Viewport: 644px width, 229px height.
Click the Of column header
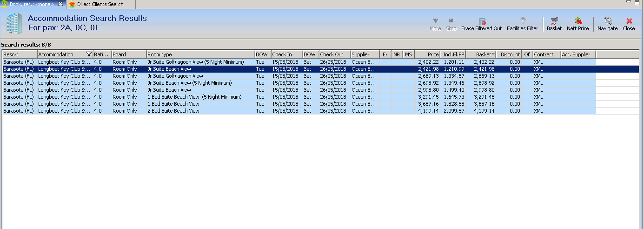(x=527, y=54)
